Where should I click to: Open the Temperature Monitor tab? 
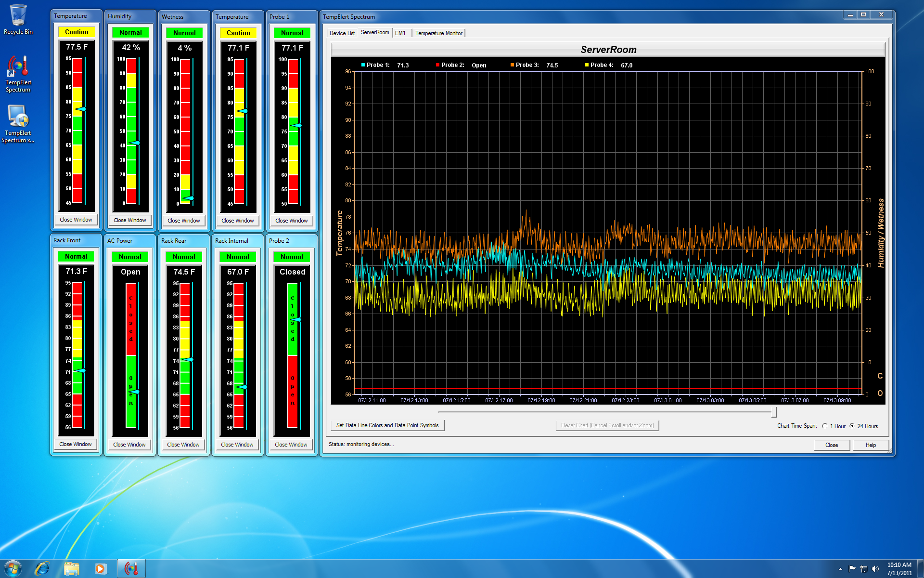point(439,33)
